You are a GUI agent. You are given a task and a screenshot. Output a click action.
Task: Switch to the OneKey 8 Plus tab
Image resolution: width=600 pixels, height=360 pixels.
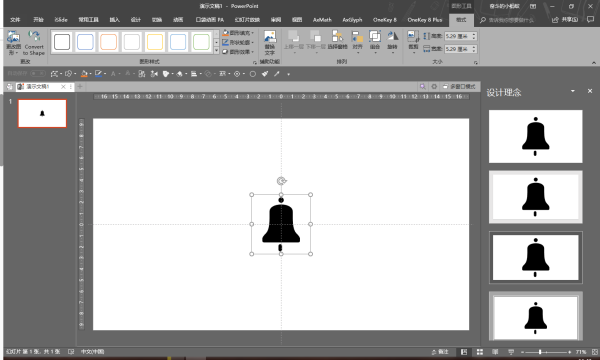coord(424,20)
